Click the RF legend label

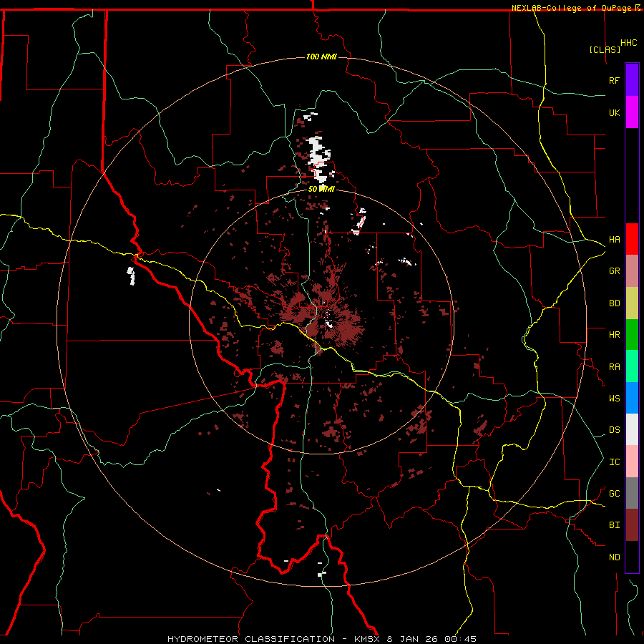click(x=614, y=80)
